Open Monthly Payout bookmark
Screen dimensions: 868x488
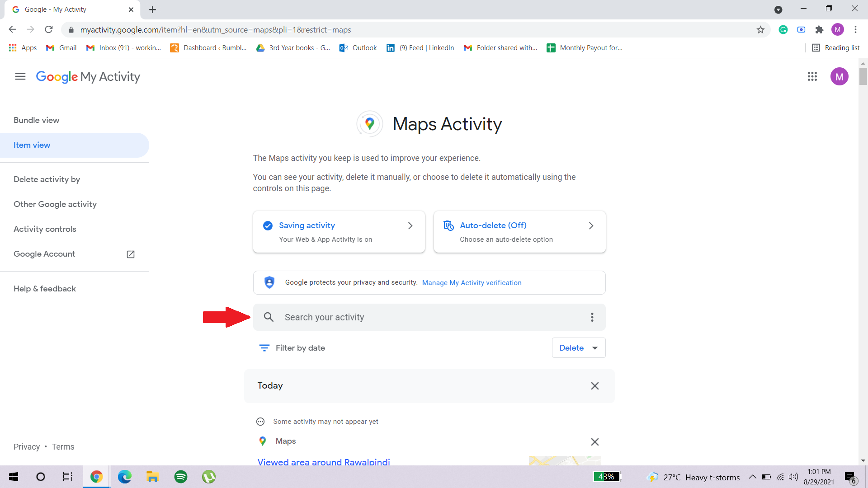585,48
